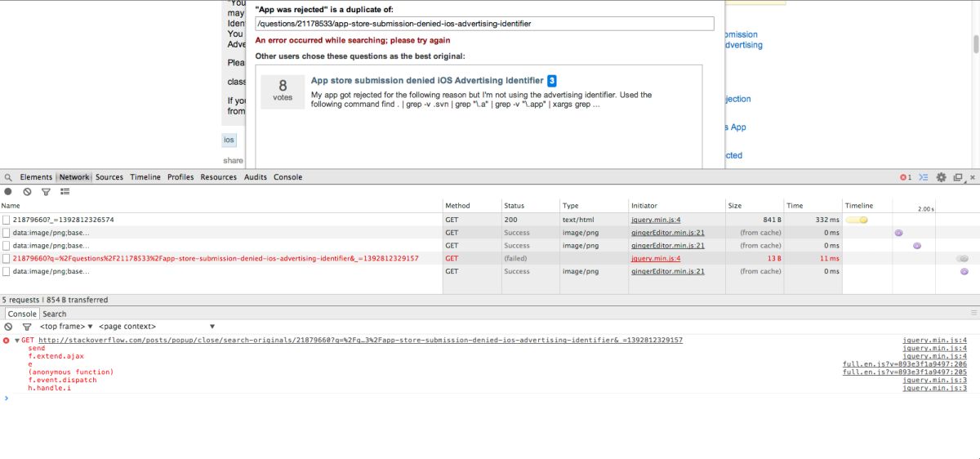Screen dimensions: 980x459
Task: Select request 21879660?_=1392812326574
Action: point(64,220)
